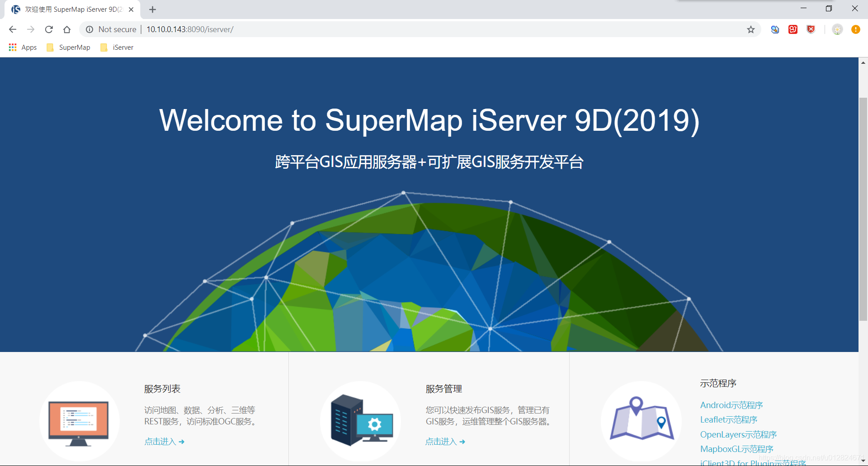Click the 服务管理 heading
868x466 pixels.
[x=443, y=389]
